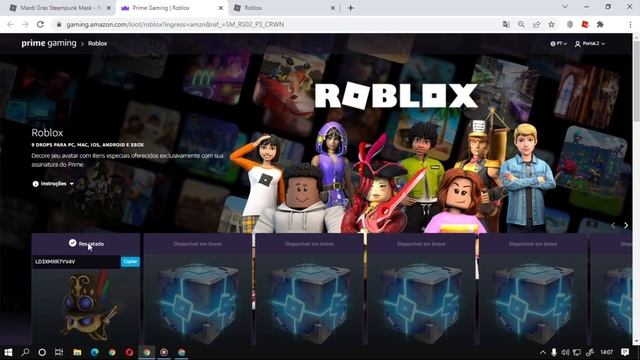Open the Windows notification center
This screenshot has height=360, width=640.
click(x=625, y=352)
